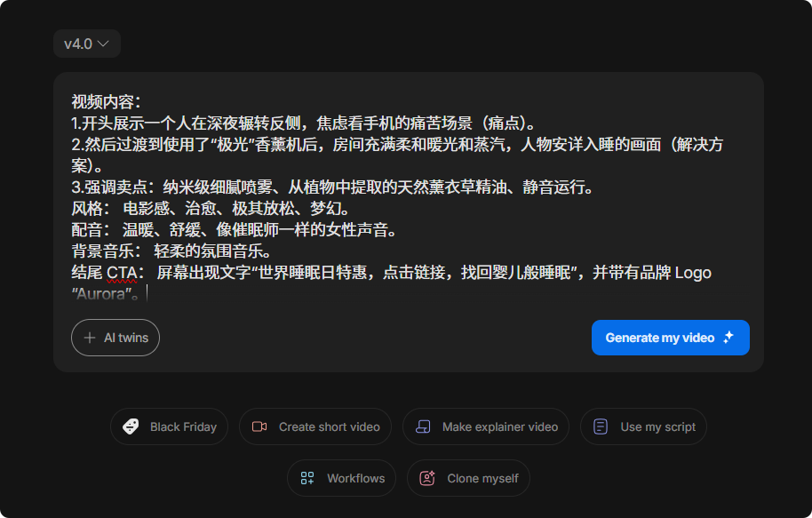Select the AI twins text label
812x518 pixels.
(124, 338)
